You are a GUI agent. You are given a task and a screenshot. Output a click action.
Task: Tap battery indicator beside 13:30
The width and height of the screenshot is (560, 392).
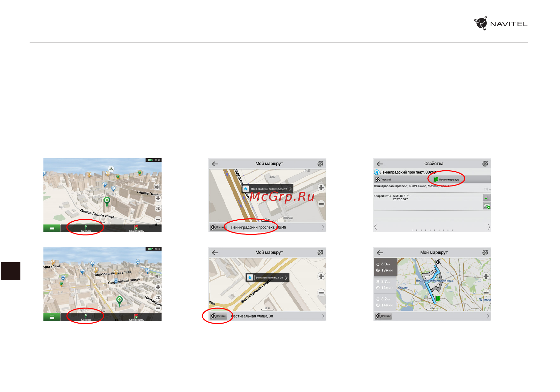tap(150, 160)
